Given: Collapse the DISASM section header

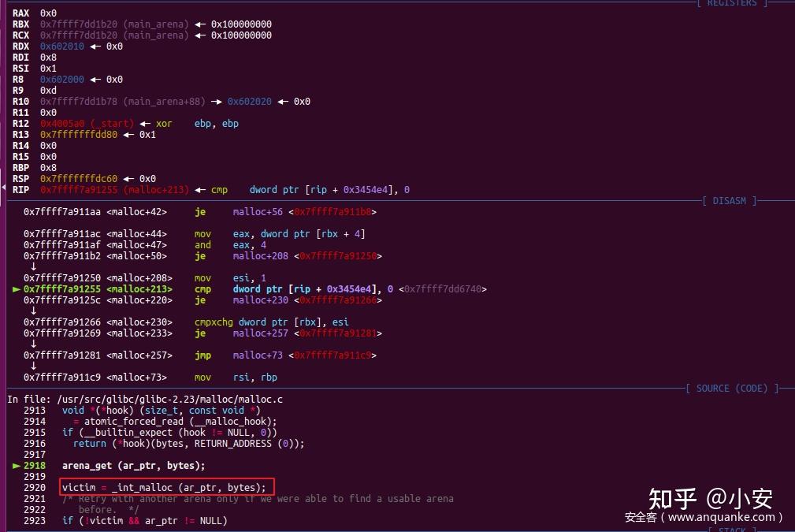Looking at the screenshot, I should (730, 200).
